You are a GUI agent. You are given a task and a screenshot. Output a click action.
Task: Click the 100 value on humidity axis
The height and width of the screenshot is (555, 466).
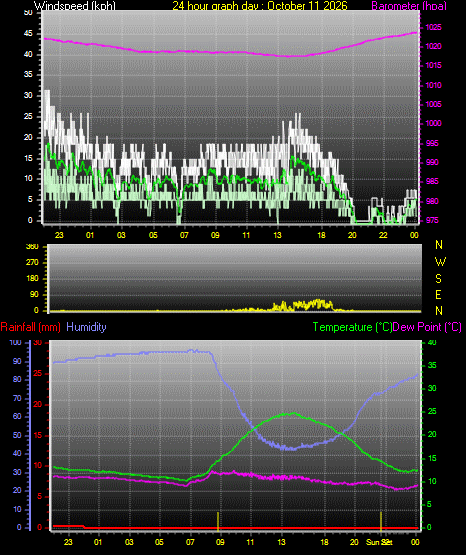tap(16, 343)
